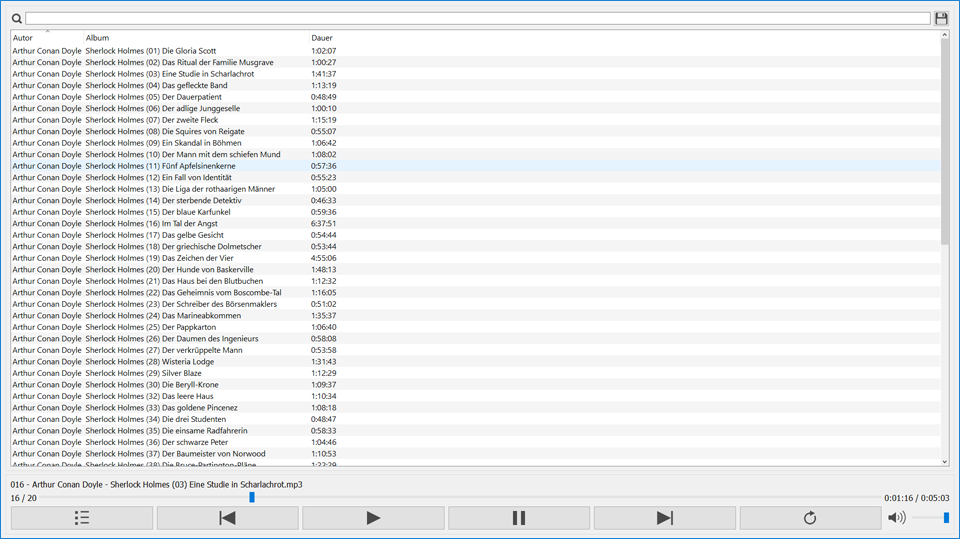Click the playback position slider handle

[252, 497]
